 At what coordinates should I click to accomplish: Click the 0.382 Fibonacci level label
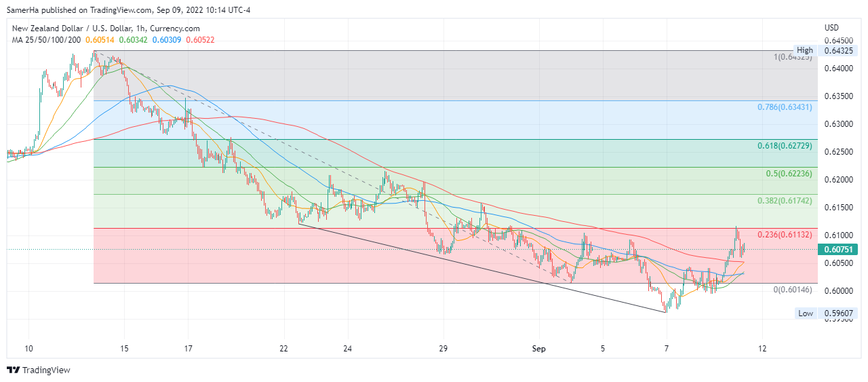click(x=784, y=202)
